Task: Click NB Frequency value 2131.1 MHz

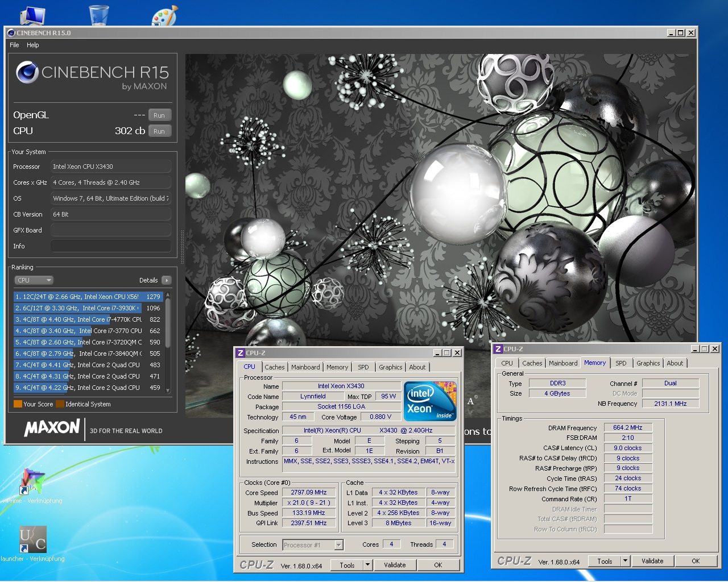Action: (671, 404)
